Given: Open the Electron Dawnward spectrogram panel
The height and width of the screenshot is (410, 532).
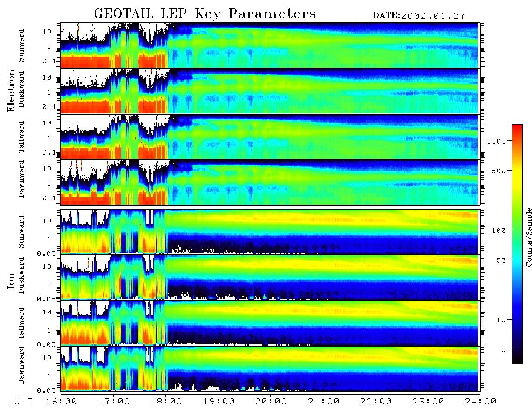Looking at the screenshot, I should [x=270, y=182].
